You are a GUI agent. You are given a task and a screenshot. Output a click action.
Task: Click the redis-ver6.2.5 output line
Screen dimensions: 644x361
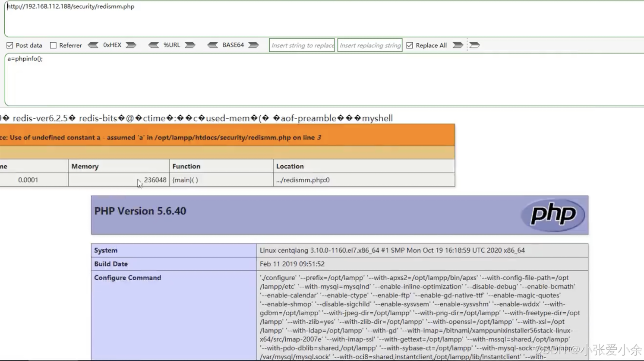[x=196, y=118]
